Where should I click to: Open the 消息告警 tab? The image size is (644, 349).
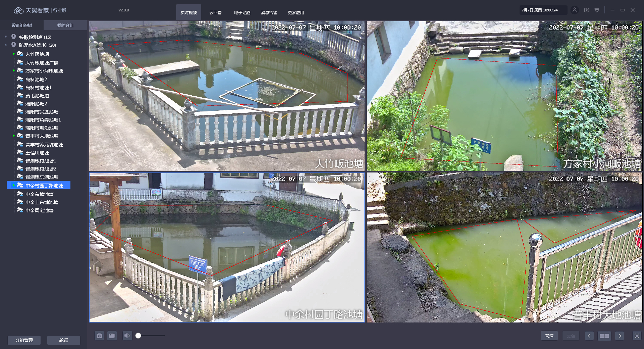click(x=269, y=12)
